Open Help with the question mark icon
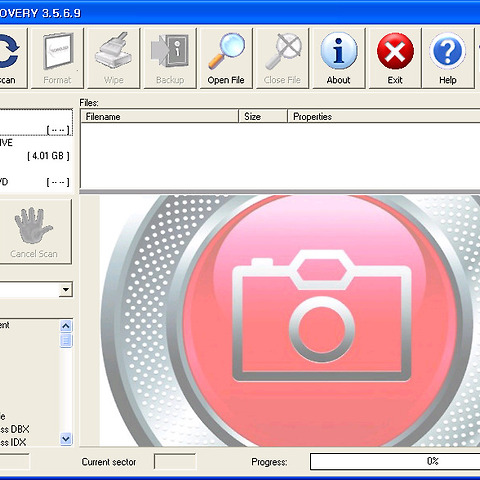Screen dimensions: 480x480 coord(448,58)
